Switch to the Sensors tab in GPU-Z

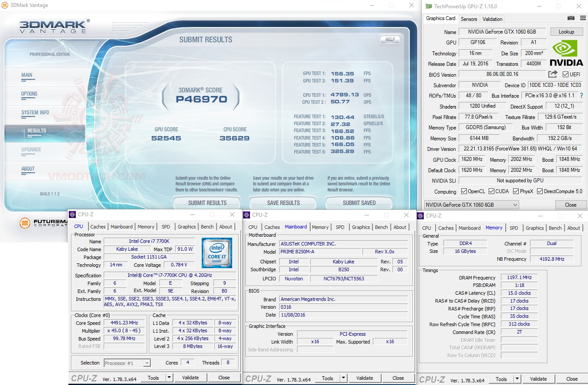(x=469, y=19)
